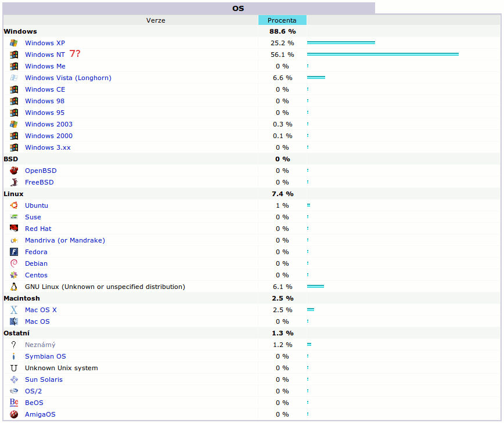Click the Windows 2003 icon
The height and width of the screenshot is (423, 504).
click(14, 124)
